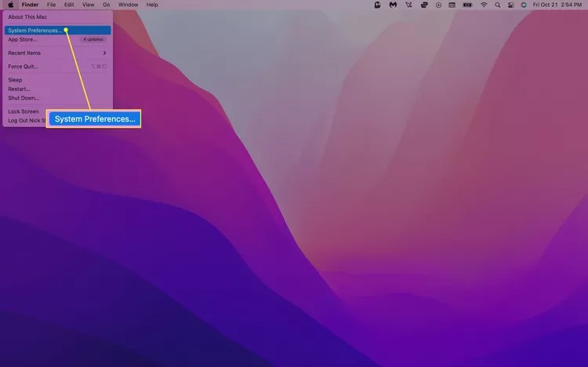The width and height of the screenshot is (588, 367).
Task: Click the play circle menu bar icon
Action: 438,5
